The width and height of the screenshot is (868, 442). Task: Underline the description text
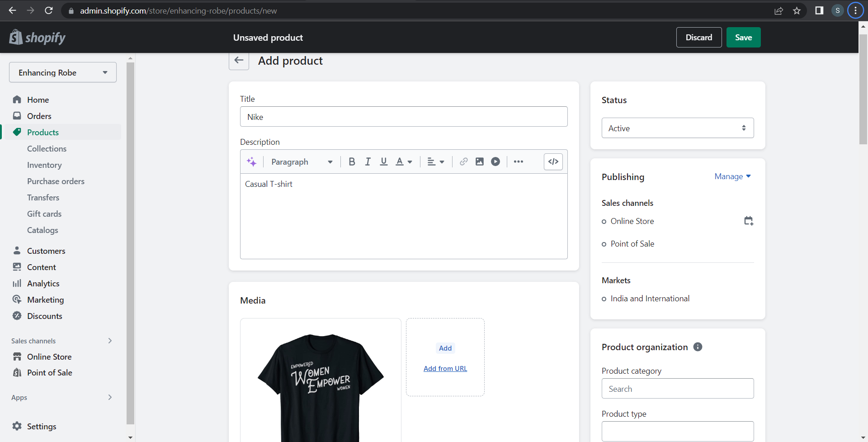point(384,162)
